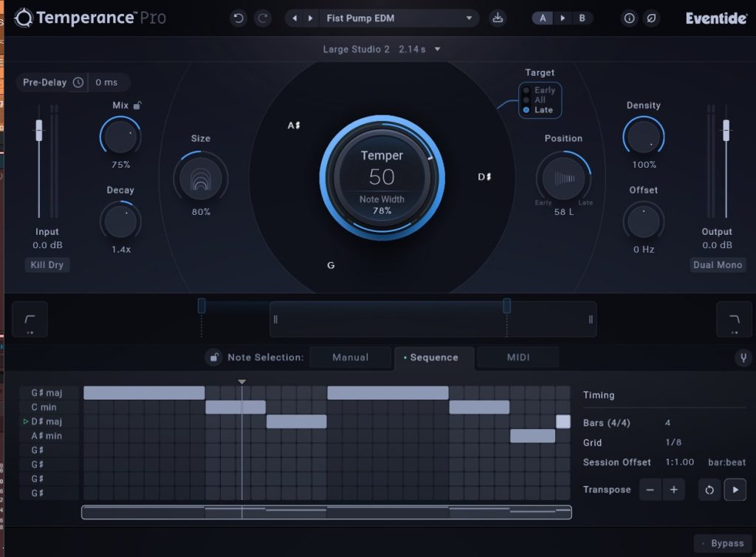Click the Transpose plus button
Image resolution: width=756 pixels, height=557 pixels.
point(674,490)
